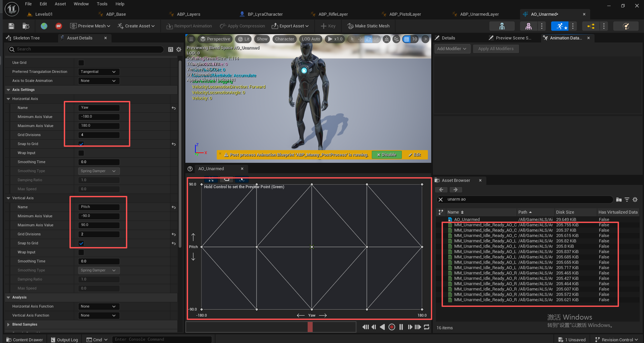Select the Animation editor mode running-figure icon
Viewport: 644px width, 343px height.
[x=560, y=26]
